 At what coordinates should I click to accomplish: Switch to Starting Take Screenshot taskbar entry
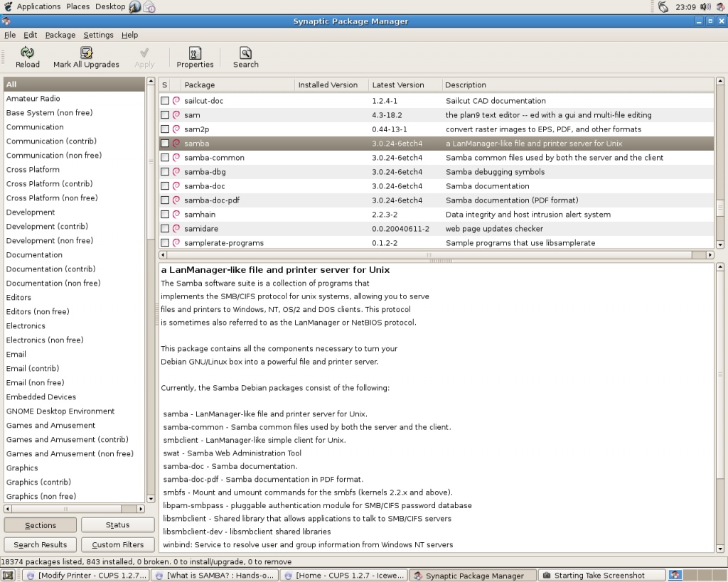pyautogui.click(x=601, y=576)
